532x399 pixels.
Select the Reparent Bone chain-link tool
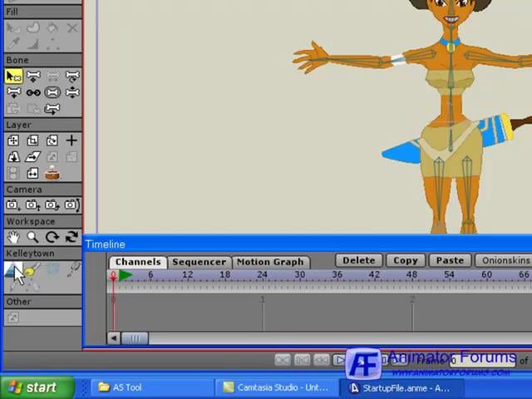point(33,92)
